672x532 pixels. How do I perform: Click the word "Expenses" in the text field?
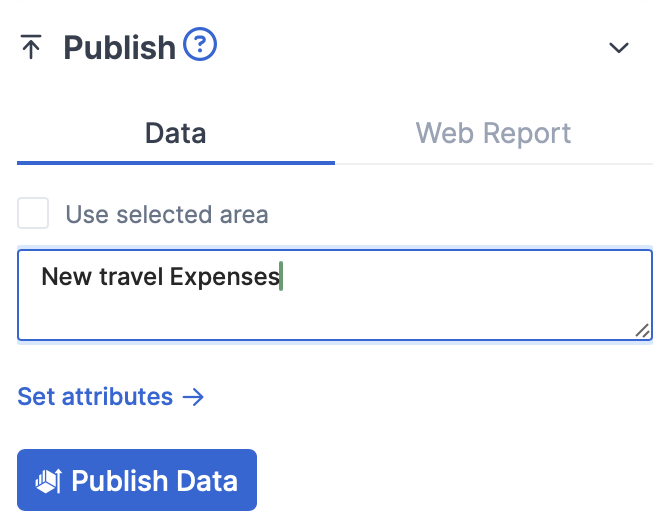click(x=224, y=276)
